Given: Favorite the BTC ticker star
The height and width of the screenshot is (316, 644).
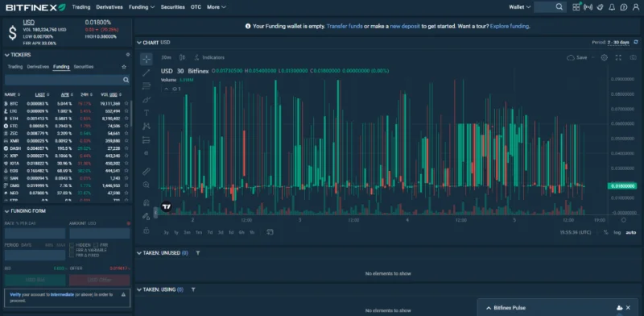Looking at the screenshot, I should [126, 104].
